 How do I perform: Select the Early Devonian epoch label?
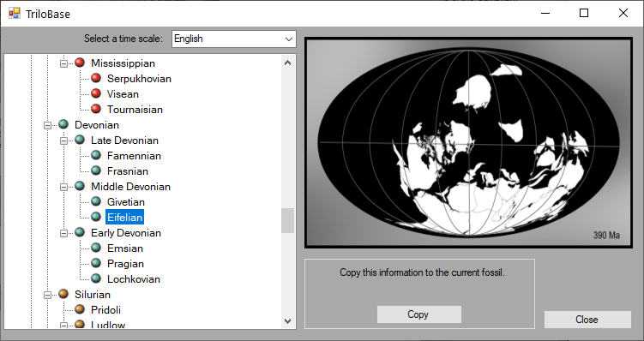(x=126, y=233)
